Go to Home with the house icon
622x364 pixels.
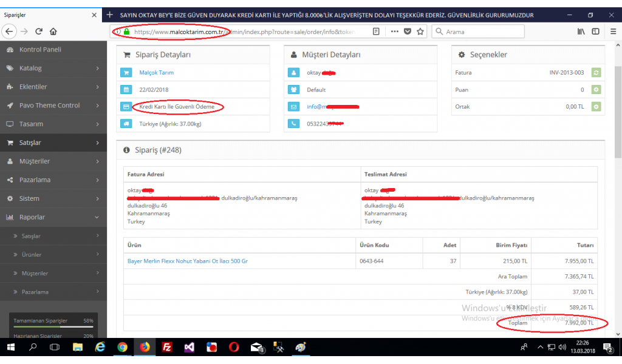53,32
